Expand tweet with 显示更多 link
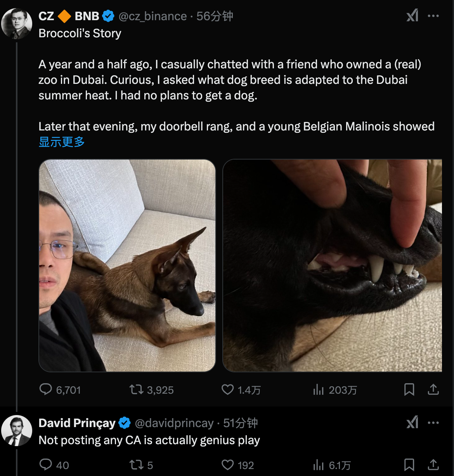This screenshot has height=476, width=454. tap(62, 142)
